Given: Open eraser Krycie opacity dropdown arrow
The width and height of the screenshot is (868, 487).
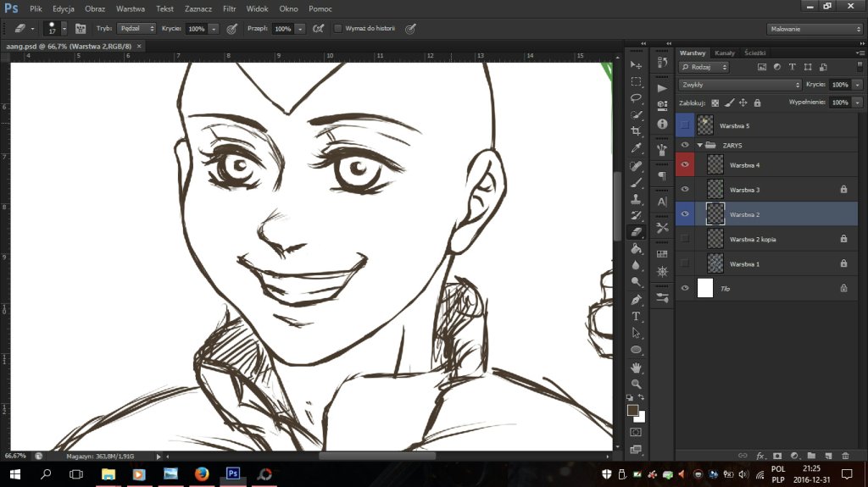Looking at the screenshot, I should click(214, 29).
